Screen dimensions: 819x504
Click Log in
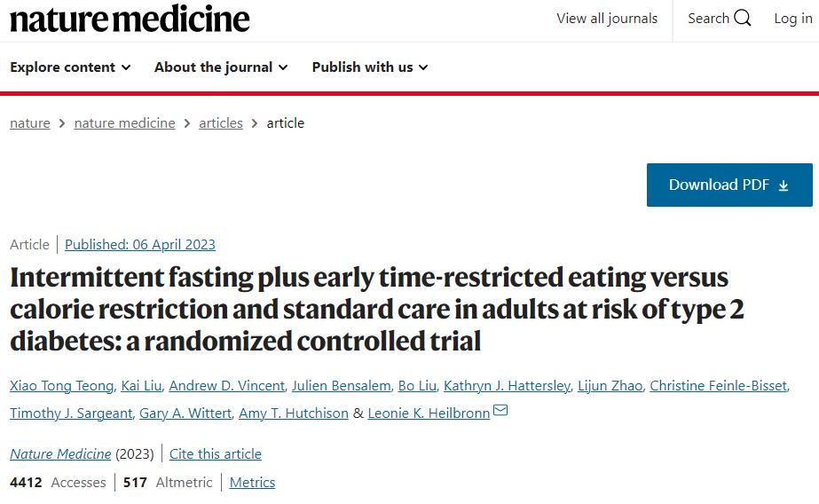pyautogui.click(x=793, y=19)
